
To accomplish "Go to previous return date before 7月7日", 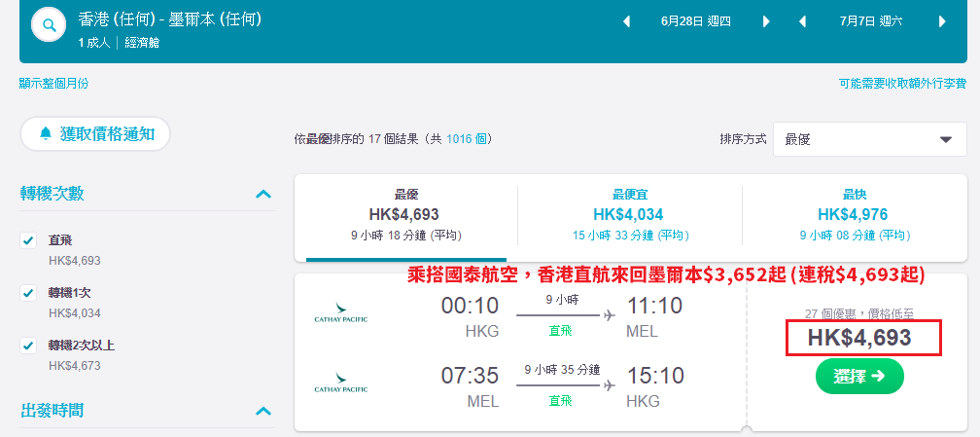I will pyautogui.click(x=802, y=22).
